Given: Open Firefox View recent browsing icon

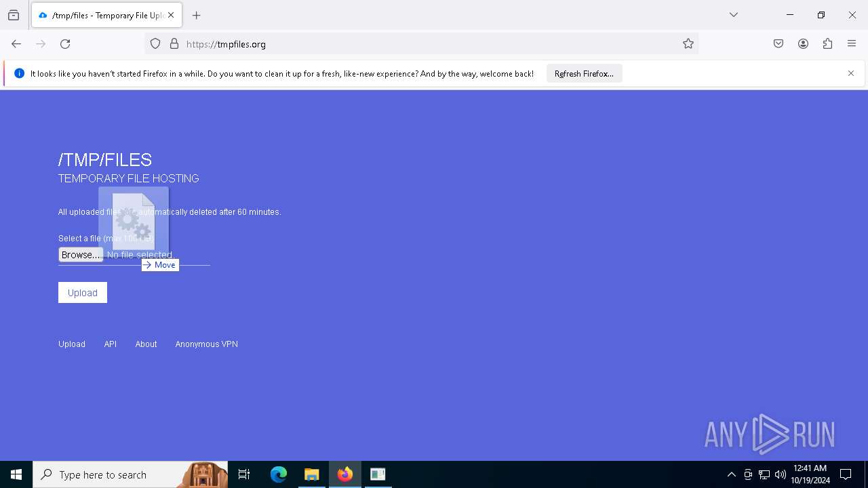Looking at the screenshot, I should [x=14, y=15].
